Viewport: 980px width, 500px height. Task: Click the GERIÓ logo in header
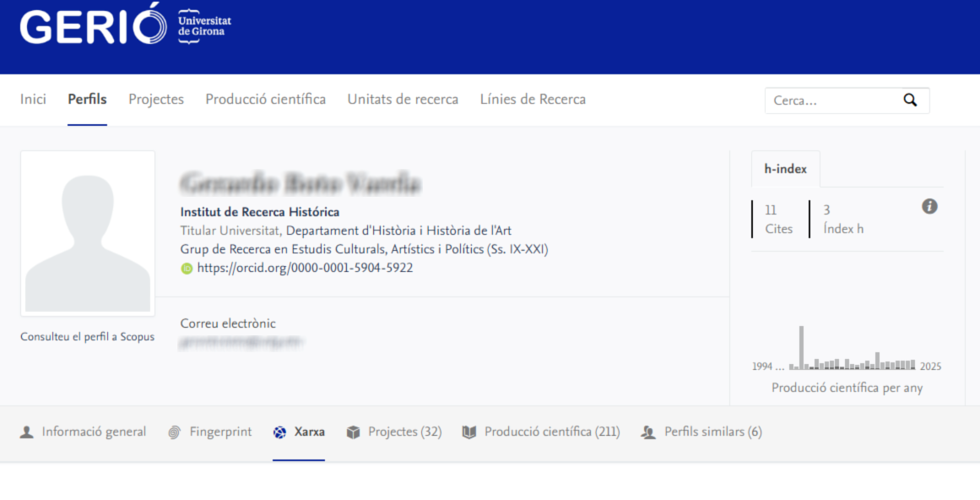coord(93,27)
